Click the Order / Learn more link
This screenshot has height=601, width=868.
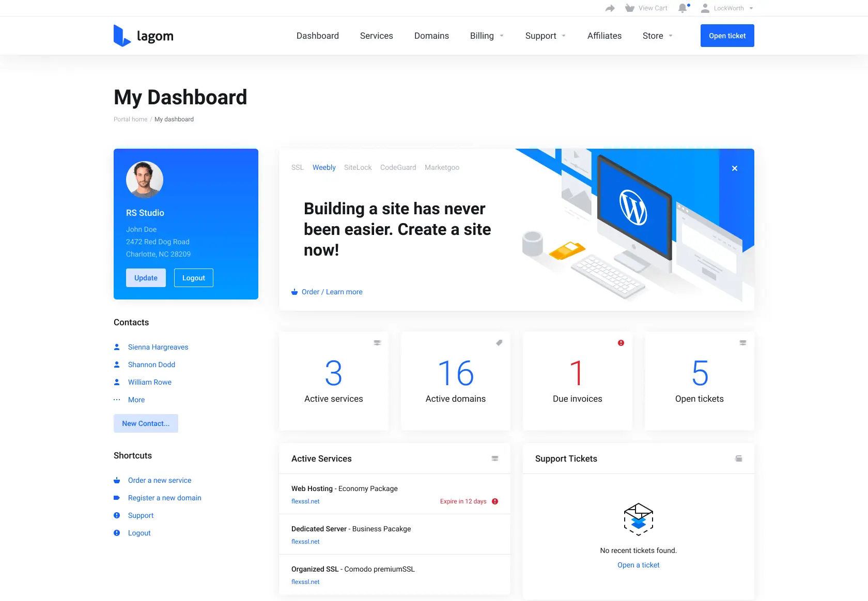[x=332, y=292]
